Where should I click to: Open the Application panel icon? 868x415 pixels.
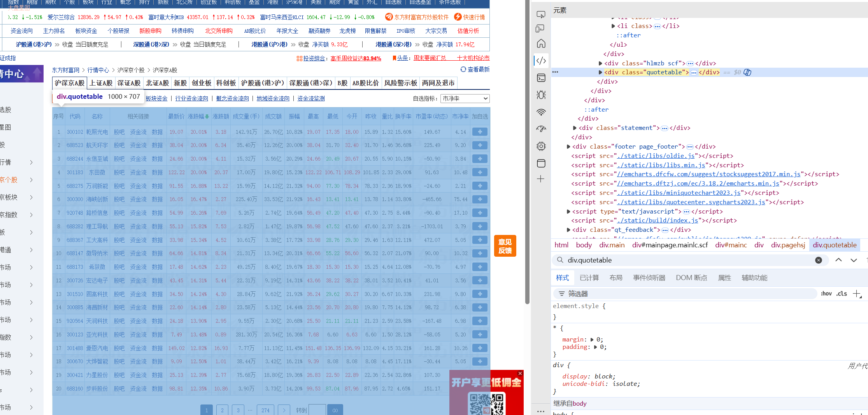tap(541, 163)
